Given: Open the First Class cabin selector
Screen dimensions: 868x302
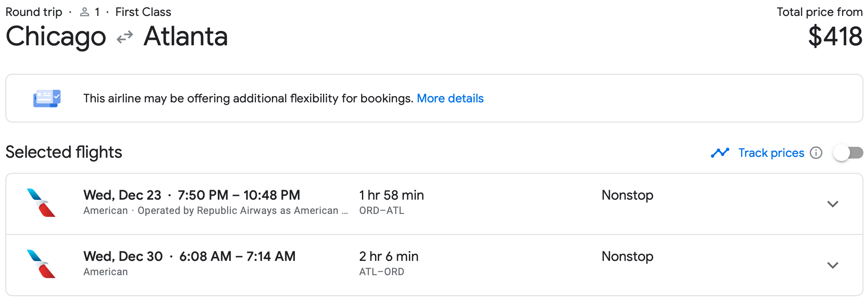Looking at the screenshot, I should pos(143,11).
